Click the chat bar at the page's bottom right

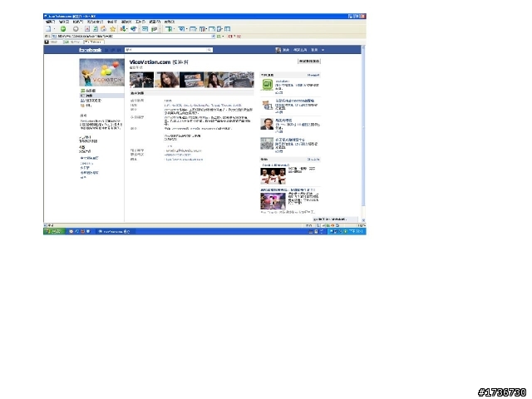pyautogui.click(x=335, y=219)
